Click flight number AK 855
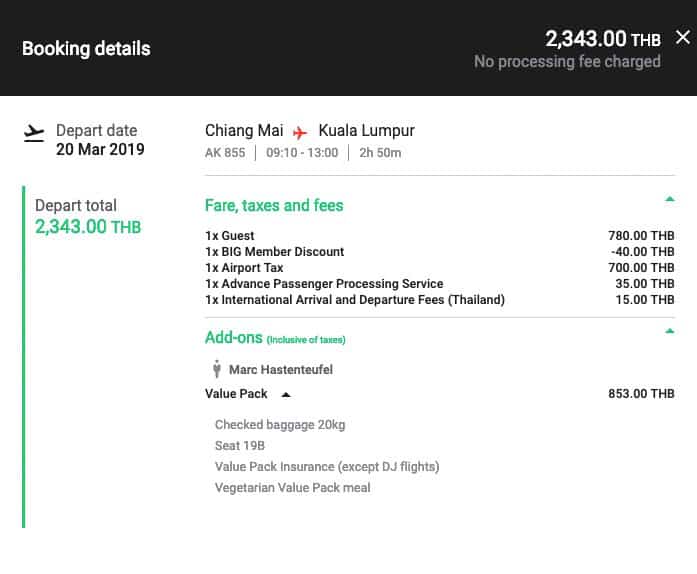 225,153
